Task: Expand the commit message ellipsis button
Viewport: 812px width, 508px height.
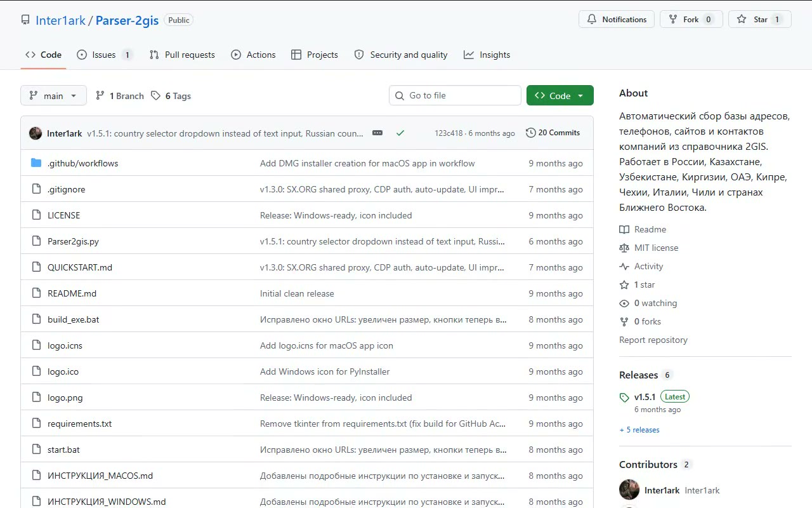Action: click(x=377, y=133)
